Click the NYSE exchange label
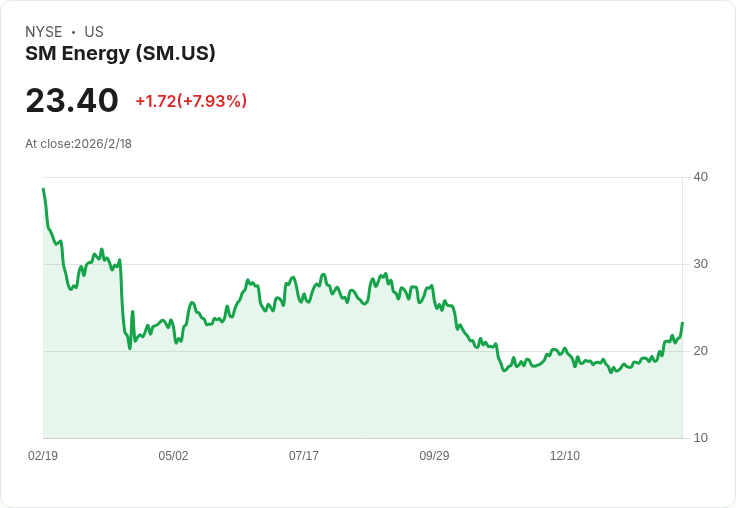 [44, 32]
